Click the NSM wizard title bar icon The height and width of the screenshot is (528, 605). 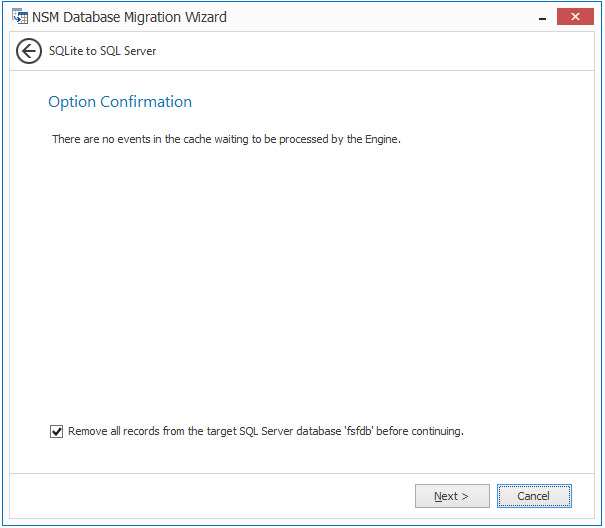[19, 17]
